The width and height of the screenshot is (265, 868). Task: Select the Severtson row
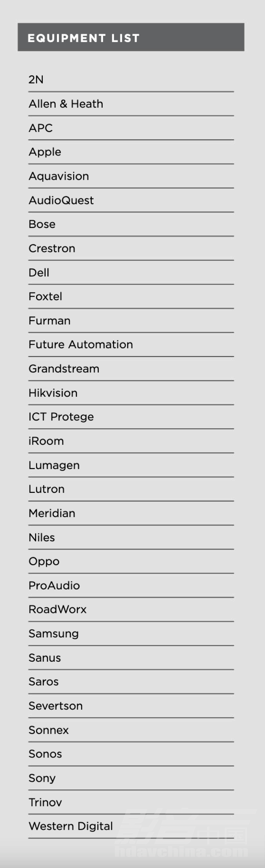(x=131, y=706)
